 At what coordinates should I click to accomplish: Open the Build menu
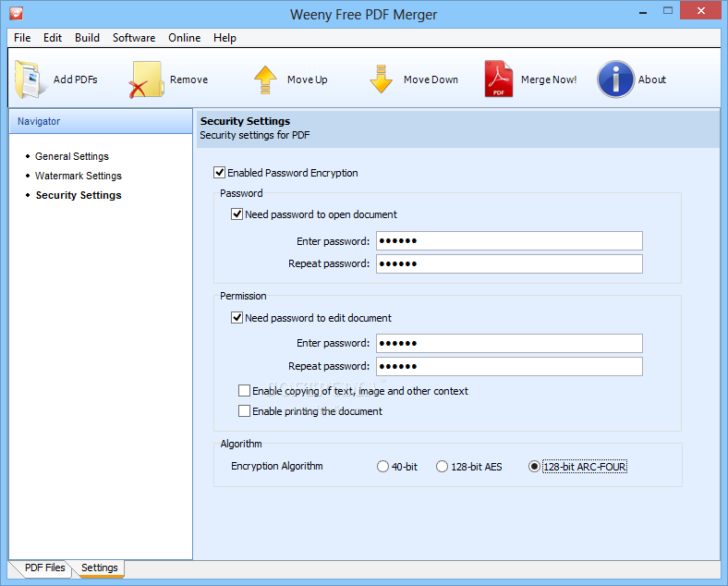(x=87, y=38)
